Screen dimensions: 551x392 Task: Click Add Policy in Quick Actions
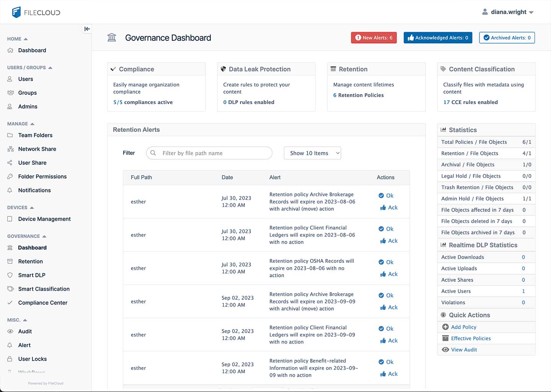tap(463, 327)
